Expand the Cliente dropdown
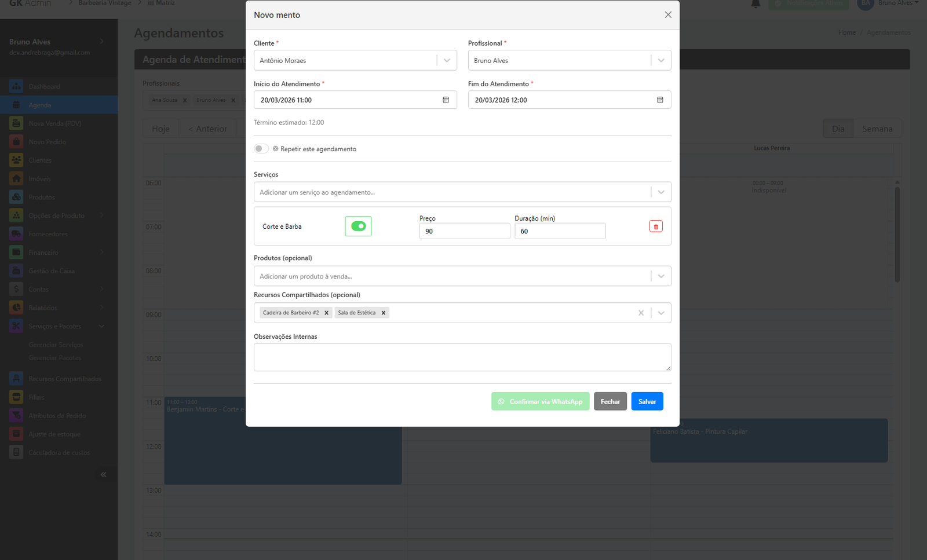 [x=447, y=60]
